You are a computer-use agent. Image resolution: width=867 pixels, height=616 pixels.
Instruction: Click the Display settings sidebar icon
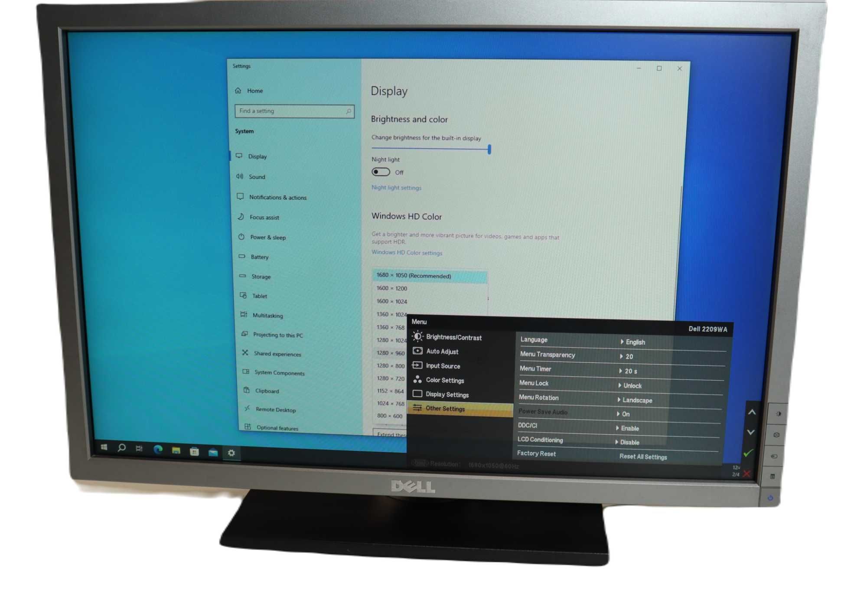coord(242,156)
